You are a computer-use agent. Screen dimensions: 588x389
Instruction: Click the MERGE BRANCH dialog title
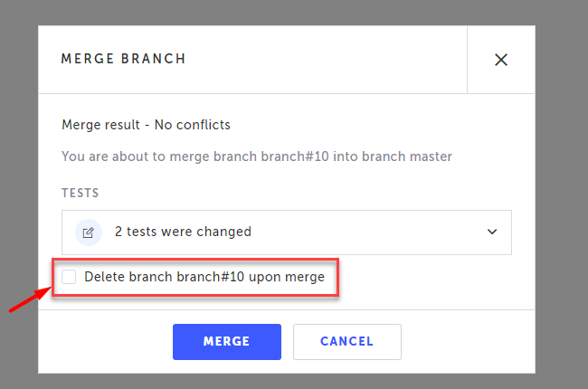[x=123, y=59]
